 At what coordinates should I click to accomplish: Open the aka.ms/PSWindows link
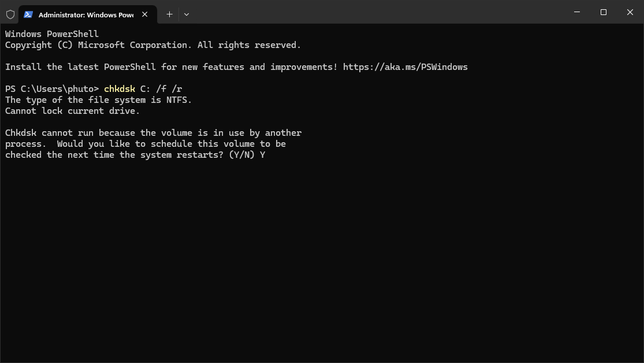[x=405, y=67]
